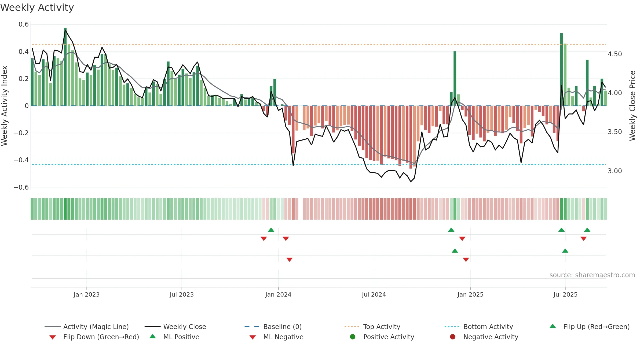Toggle ML Positive legend entry
The height and width of the screenshot is (362, 644).
point(174,337)
